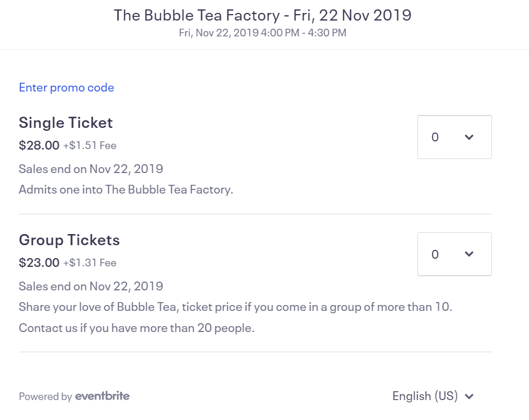This screenshot has width=529, height=420.
Task: Click the chevron next to English (US)
Action: tap(469, 397)
